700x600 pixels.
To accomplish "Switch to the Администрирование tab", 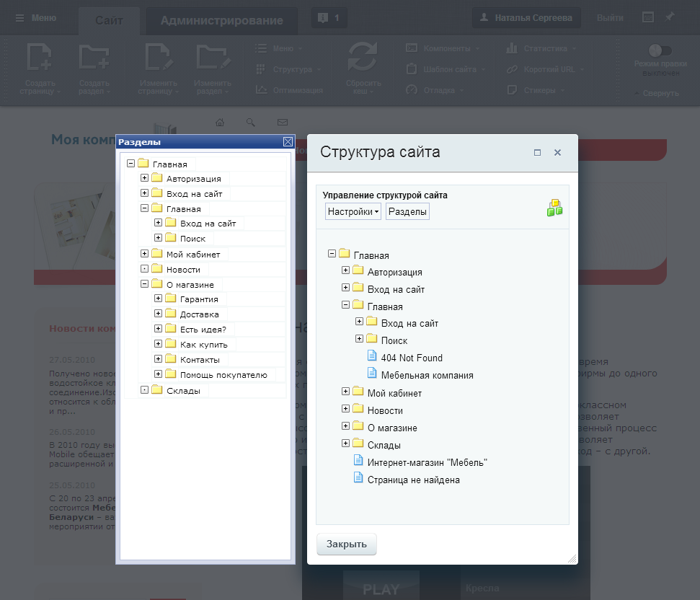I will (x=221, y=21).
